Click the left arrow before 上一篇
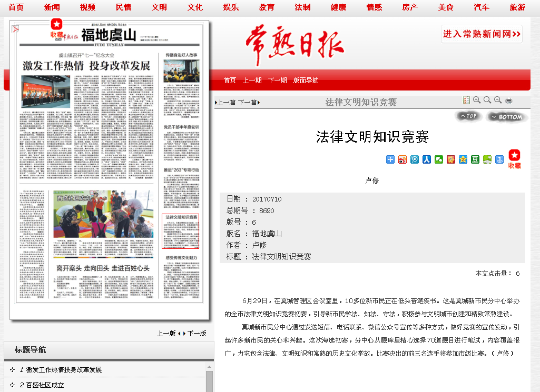 pyautogui.click(x=215, y=103)
